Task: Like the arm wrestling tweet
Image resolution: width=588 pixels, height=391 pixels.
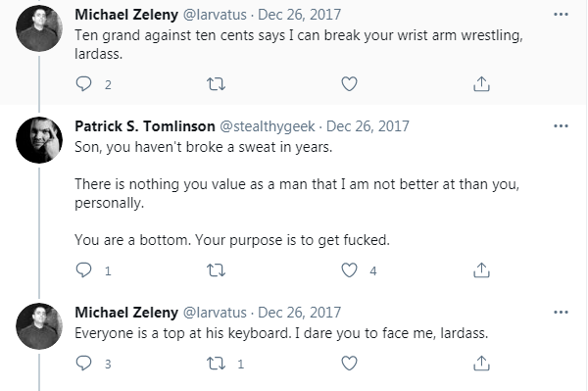Action: pyautogui.click(x=349, y=84)
